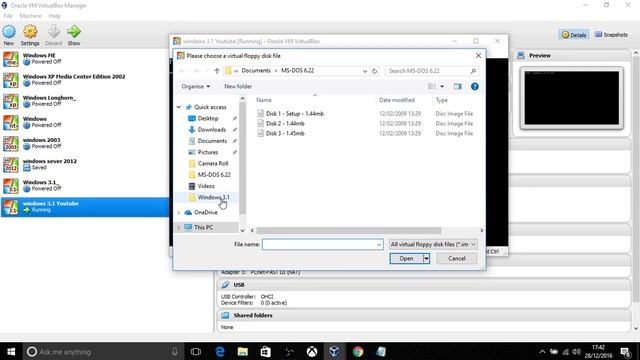Screen dimensions: 640x360
Task: Open the Machine menu
Action: click(31, 16)
